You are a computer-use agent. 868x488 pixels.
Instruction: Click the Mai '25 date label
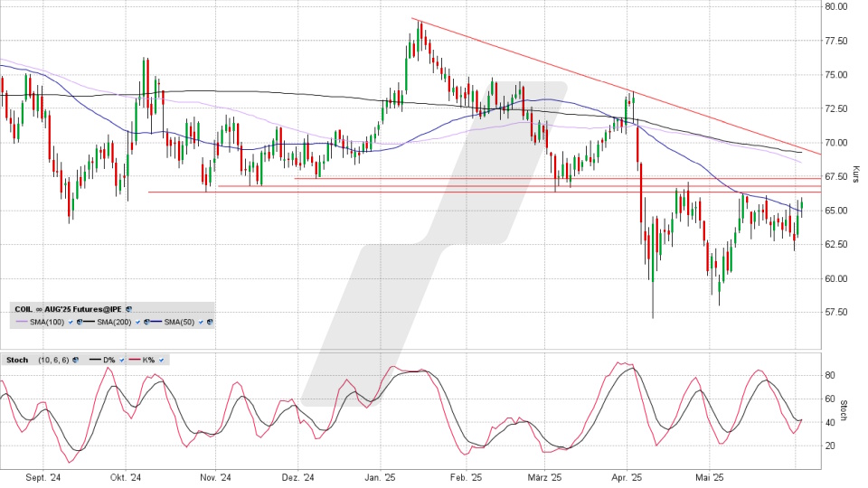pyautogui.click(x=710, y=478)
